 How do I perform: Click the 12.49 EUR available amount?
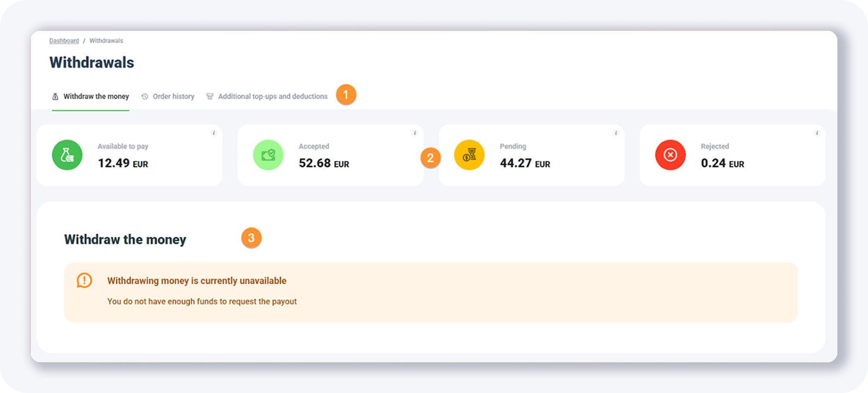123,163
